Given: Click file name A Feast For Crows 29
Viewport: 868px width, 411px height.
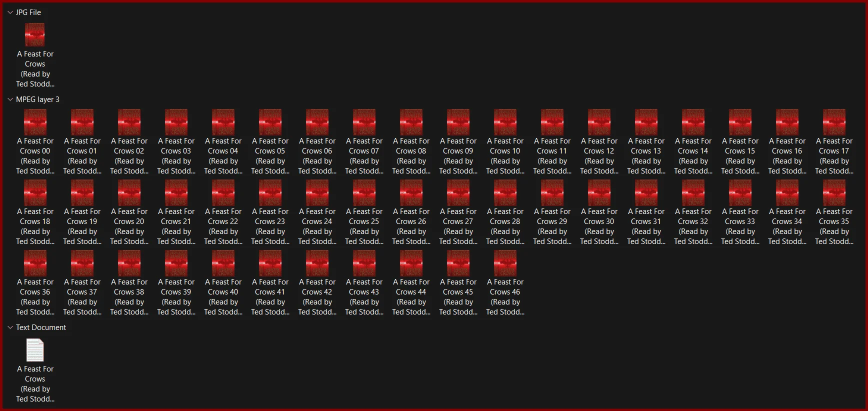Looking at the screenshot, I should pyautogui.click(x=552, y=226).
